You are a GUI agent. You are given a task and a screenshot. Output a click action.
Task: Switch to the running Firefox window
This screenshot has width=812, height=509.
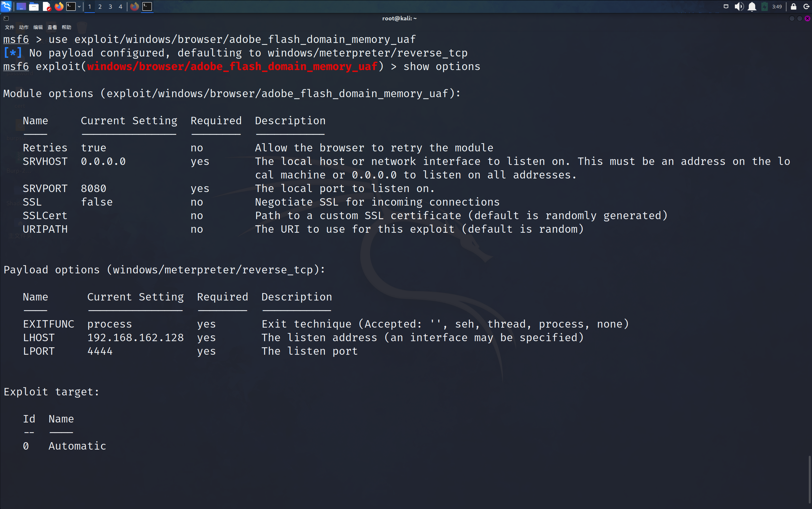[135, 6]
